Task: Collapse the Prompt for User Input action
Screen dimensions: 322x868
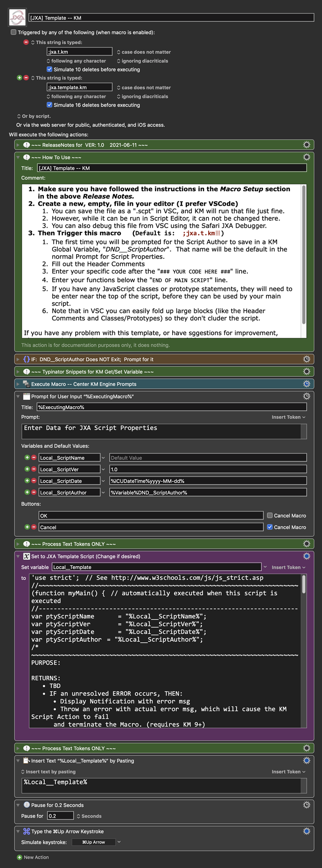Action: [x=18, y=396]
